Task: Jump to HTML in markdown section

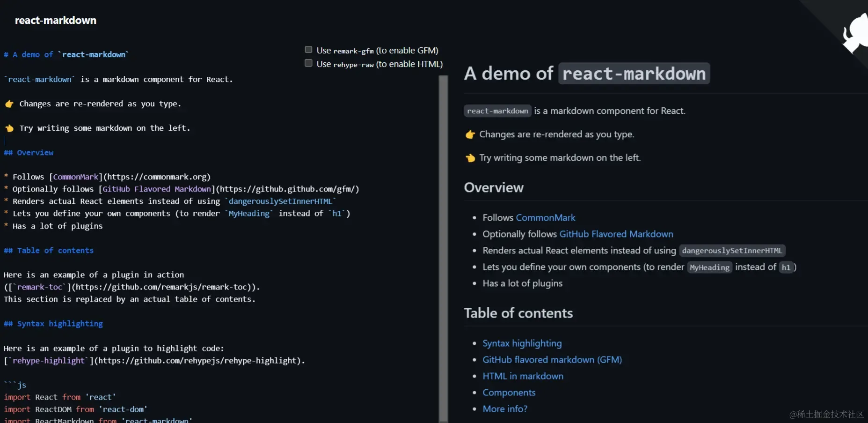Action: point(523,376)
